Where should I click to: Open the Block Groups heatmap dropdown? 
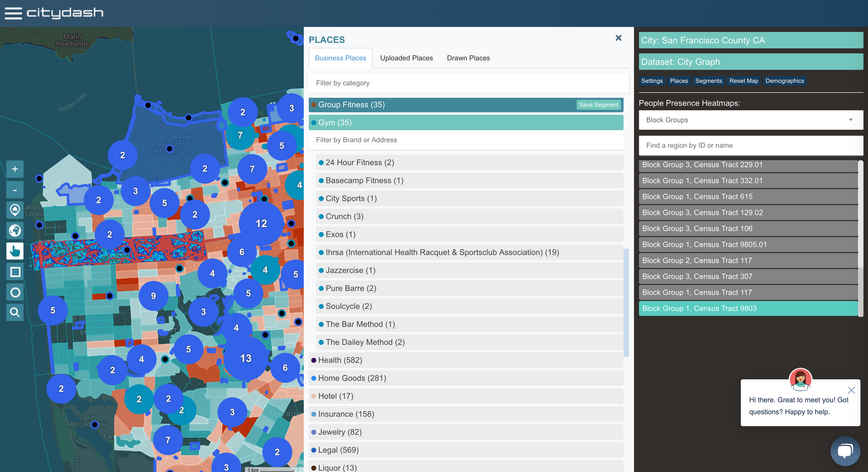pos(750,120)
